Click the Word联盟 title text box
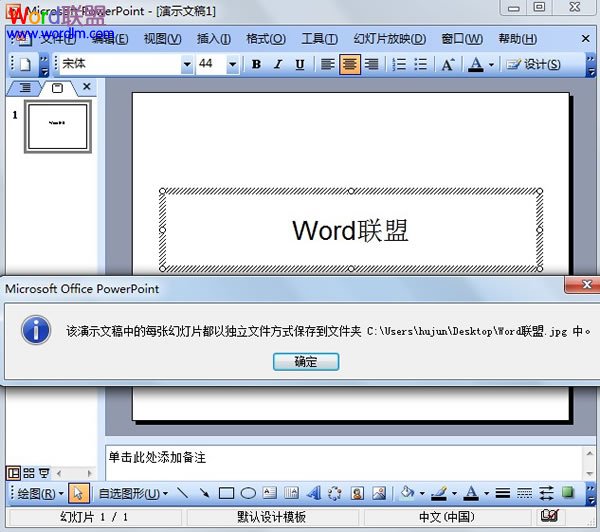This screenshot has width=600, height=532. coord(351,230)
